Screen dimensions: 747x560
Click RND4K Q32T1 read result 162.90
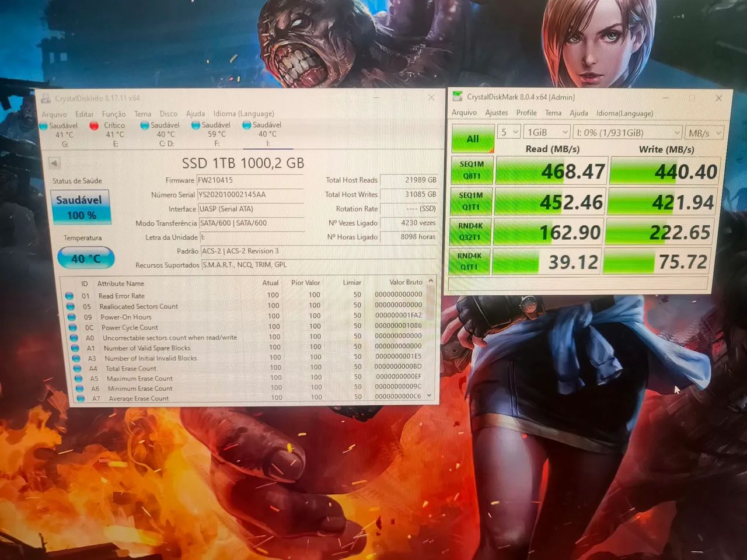click(x=547, y=232)
